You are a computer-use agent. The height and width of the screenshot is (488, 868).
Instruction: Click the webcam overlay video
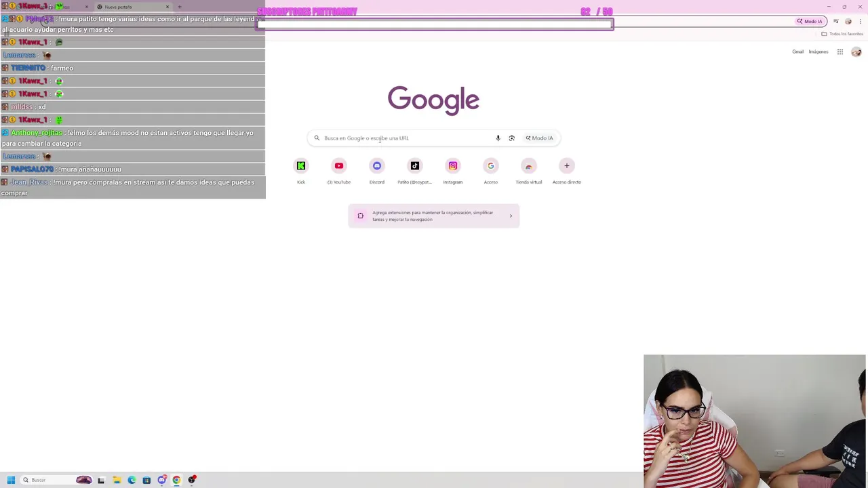pyautogui.click(x=755, y=421)
